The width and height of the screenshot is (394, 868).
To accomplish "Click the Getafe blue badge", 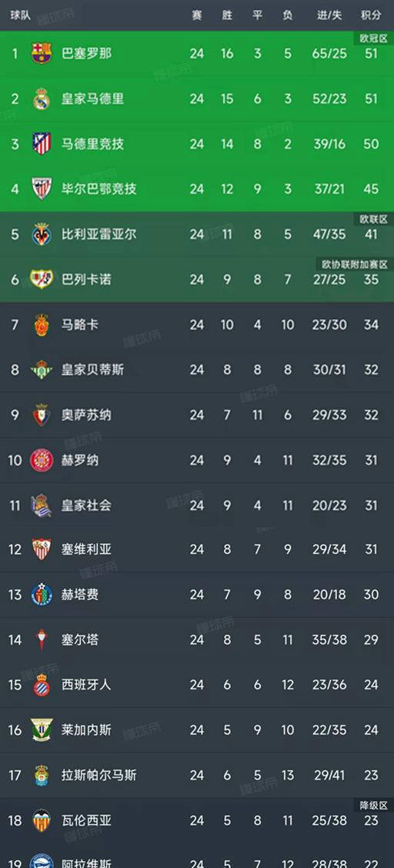I will pyautogui.click(x=42, y=595).
